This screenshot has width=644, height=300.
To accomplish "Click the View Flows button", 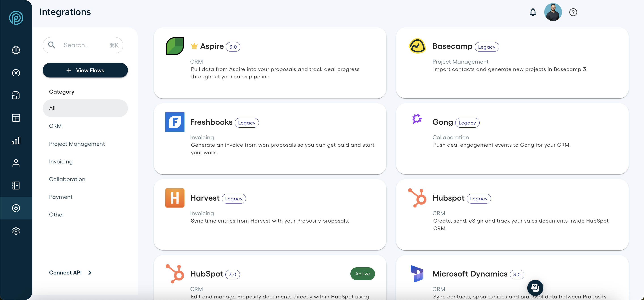I will point(85,70).
